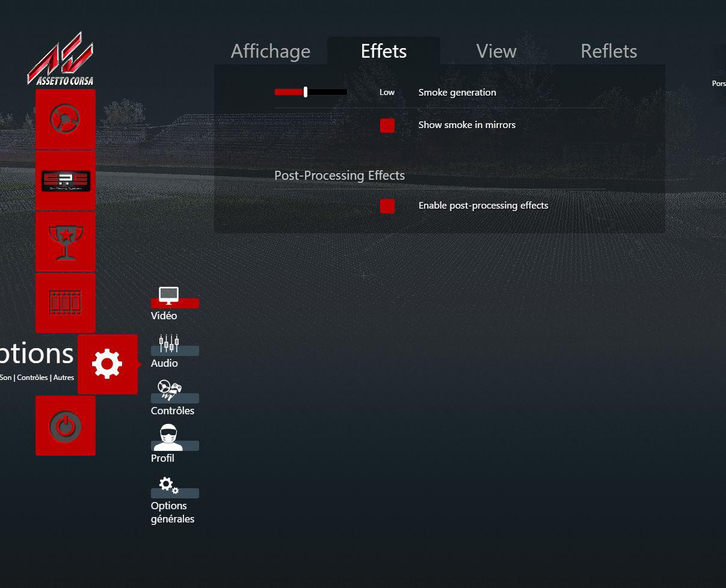Select the Vidéo monitor icon

tap(168, 296)
